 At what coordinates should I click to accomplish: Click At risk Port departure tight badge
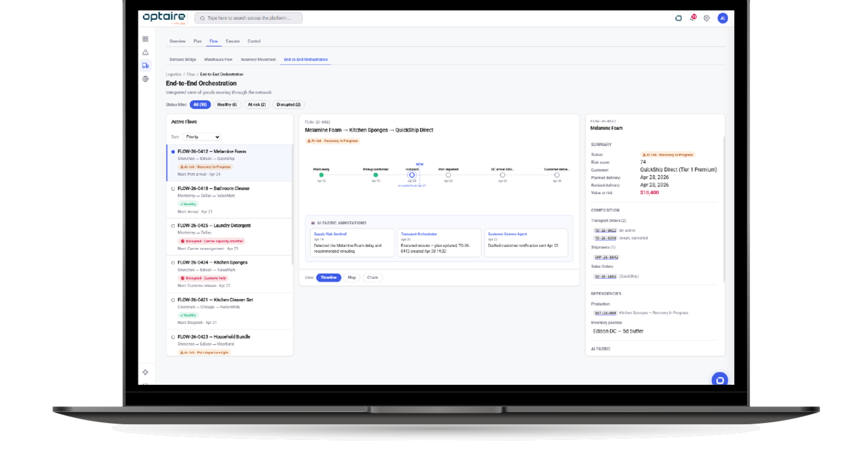[204, 352]
